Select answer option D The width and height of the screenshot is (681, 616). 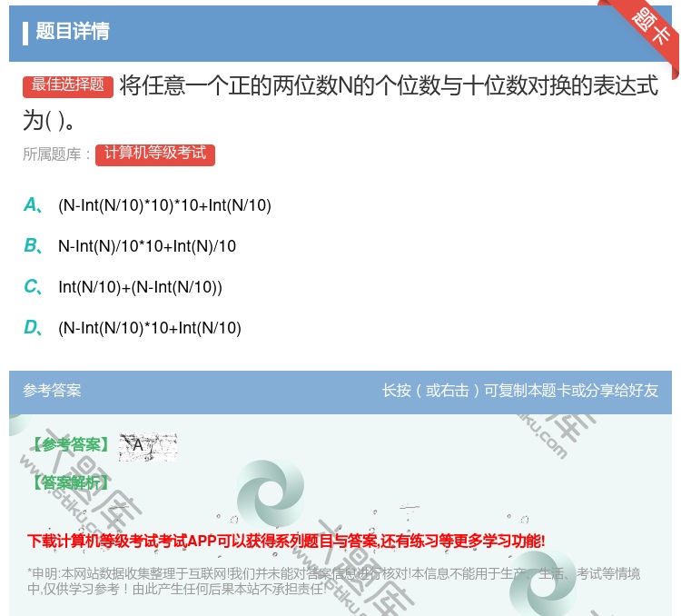tap(132, 327)
